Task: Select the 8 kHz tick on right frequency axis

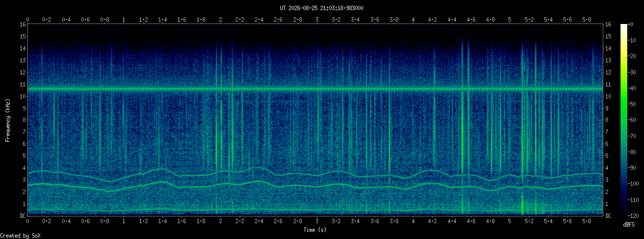Action: click(607, 120)
